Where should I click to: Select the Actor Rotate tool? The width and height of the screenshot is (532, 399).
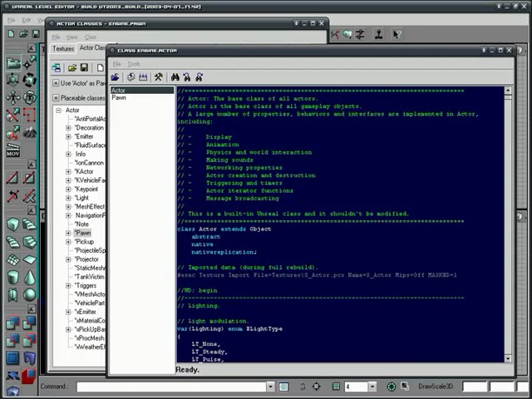pos(30,80)
